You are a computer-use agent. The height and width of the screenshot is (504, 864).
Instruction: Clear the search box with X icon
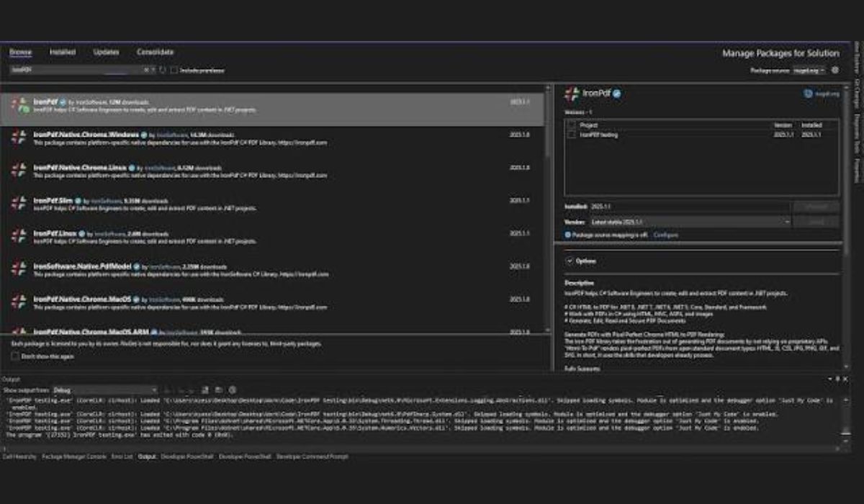(146, 71)
